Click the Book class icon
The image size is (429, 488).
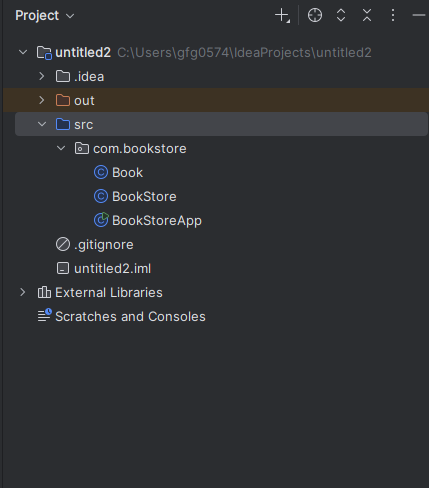coord(101,173)
